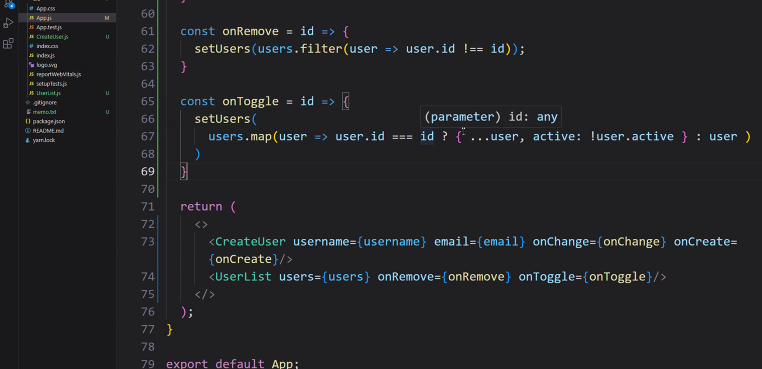Open the Run and Debug view

(x=8, y=23)
